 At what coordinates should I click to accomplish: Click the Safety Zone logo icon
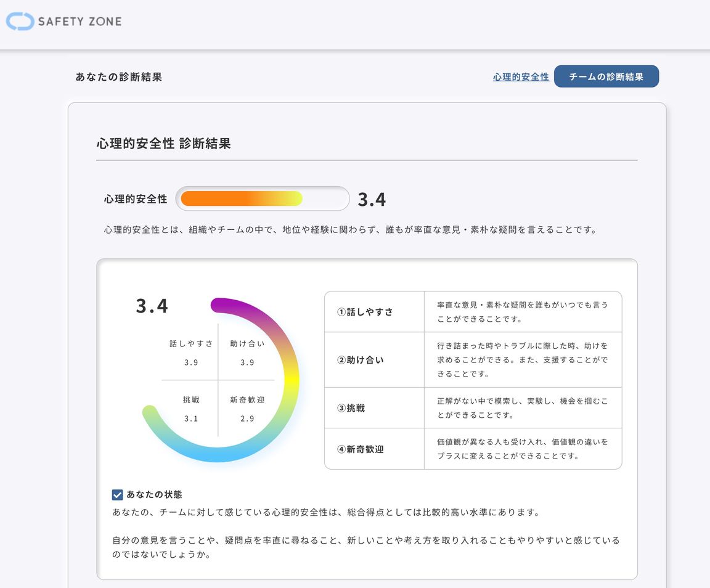coord(20,22)
